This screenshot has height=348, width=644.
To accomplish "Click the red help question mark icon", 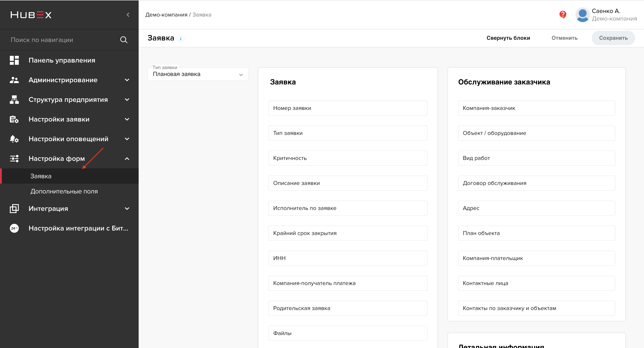I will [563, 15].
